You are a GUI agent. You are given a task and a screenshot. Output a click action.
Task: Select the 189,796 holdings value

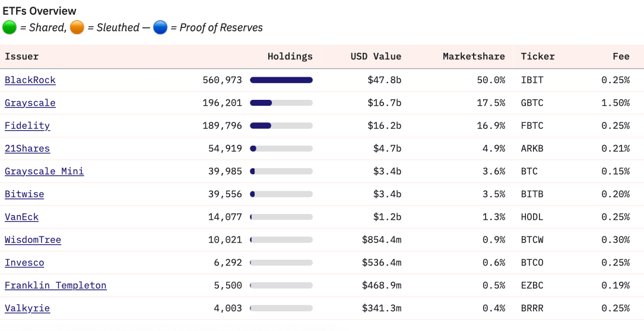pyautogui.click(x=222, y=126)
